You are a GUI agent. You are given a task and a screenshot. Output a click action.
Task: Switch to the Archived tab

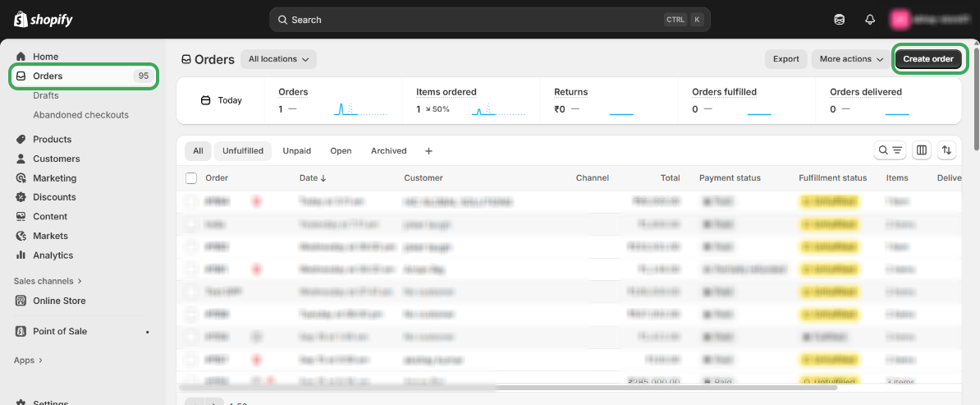pos(388,151)
